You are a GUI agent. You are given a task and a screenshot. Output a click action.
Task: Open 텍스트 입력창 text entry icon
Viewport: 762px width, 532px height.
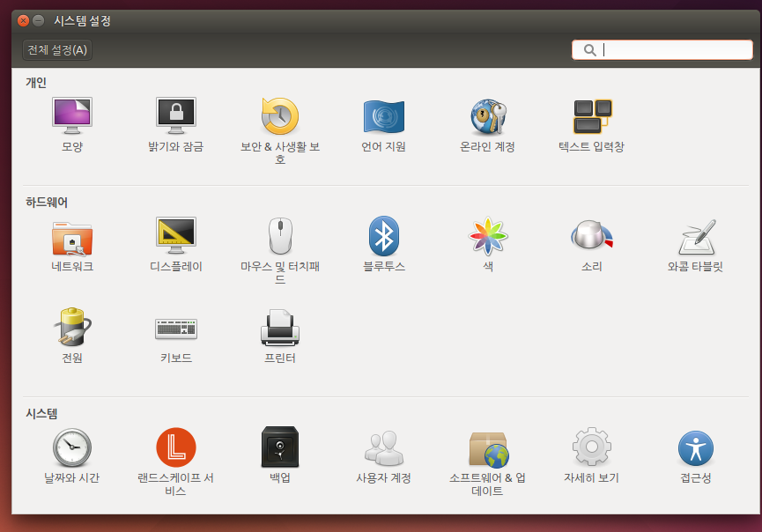592,116
